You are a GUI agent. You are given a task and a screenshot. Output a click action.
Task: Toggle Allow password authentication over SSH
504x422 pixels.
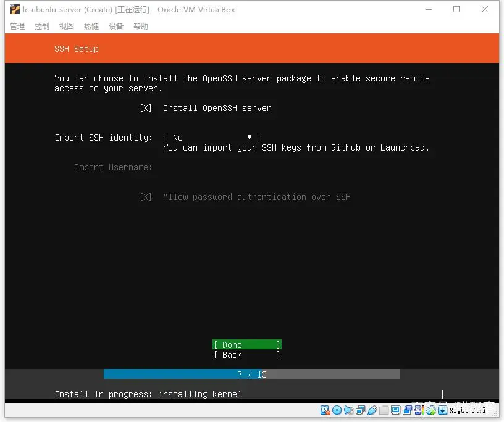[x=146, y=197]
